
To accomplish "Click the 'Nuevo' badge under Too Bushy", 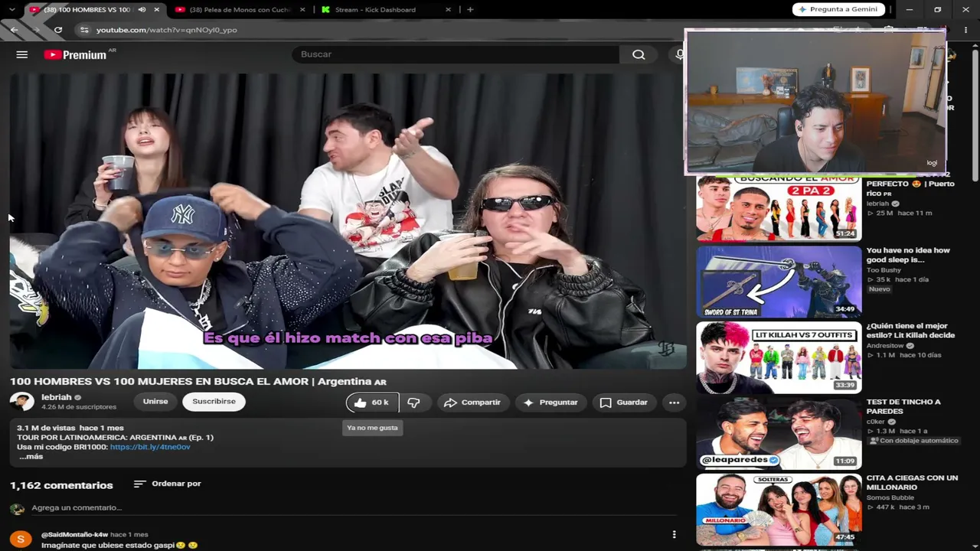I will coord(880,289).
